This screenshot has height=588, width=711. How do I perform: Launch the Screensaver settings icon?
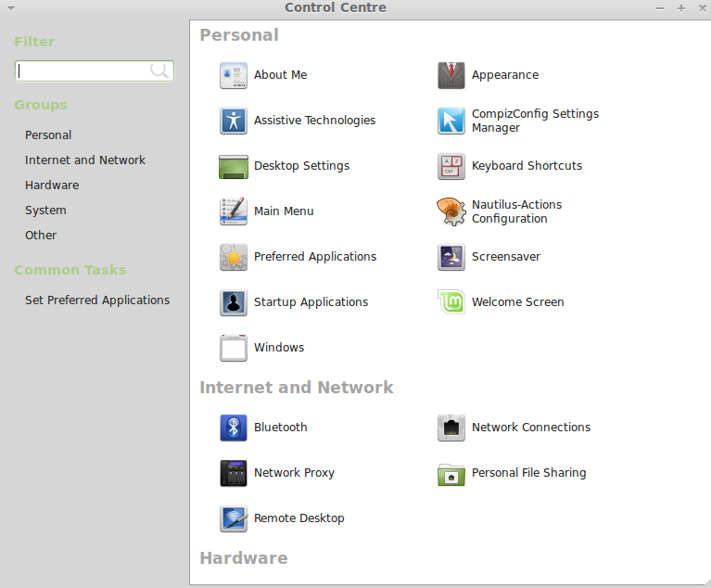click(451, 257)
